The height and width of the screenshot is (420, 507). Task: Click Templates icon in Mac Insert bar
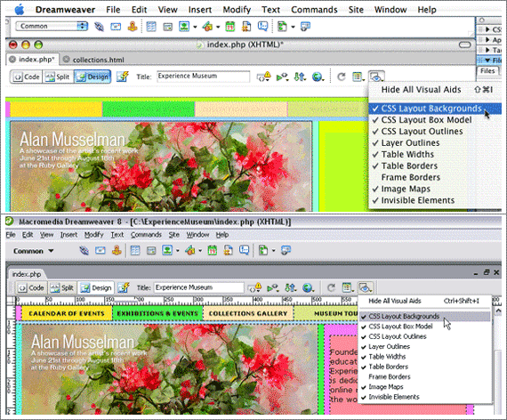click(x=282, y=26)
